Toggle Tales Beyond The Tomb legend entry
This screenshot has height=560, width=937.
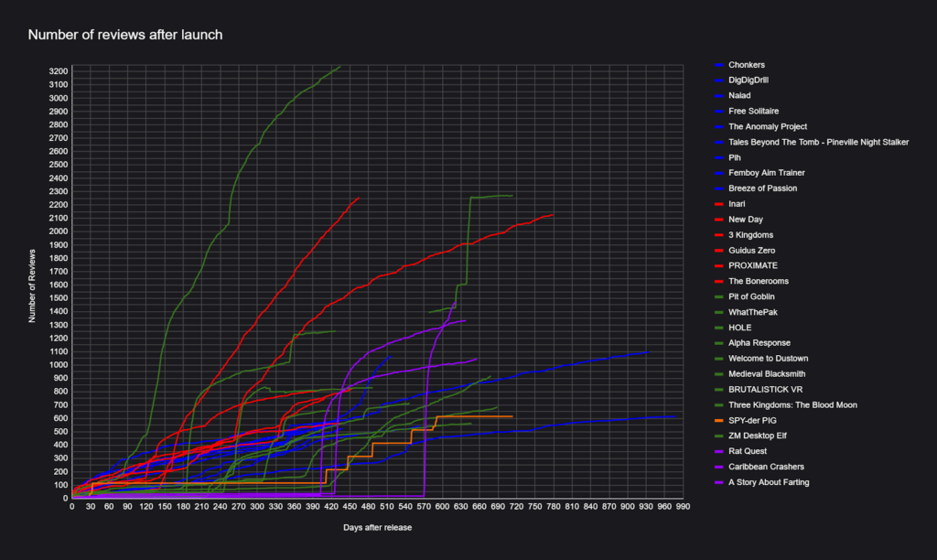tap(818, 142)
